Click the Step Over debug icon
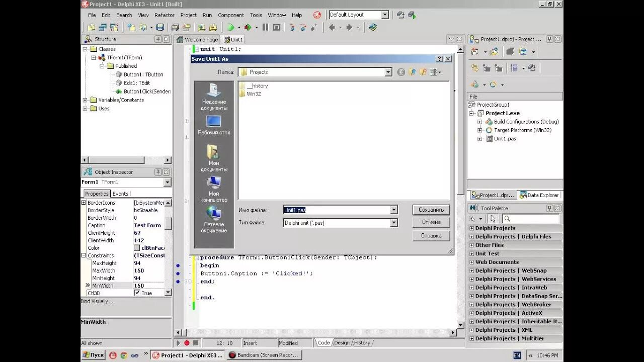644x362 pixels. pos(303,27)
